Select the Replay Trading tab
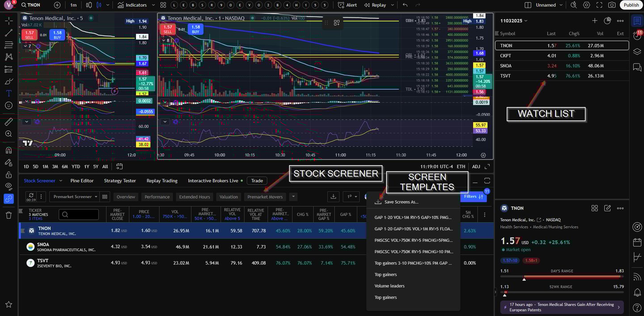 tap(162, 181)
